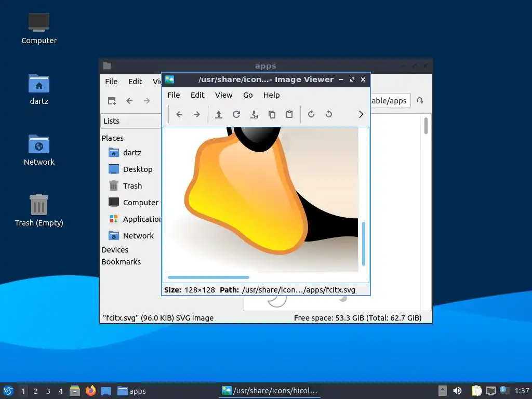Click the open/upload file icon in viewer toolbar
Image resolution: width=532 pixels, height=399 pixels.
pos(219,114)
